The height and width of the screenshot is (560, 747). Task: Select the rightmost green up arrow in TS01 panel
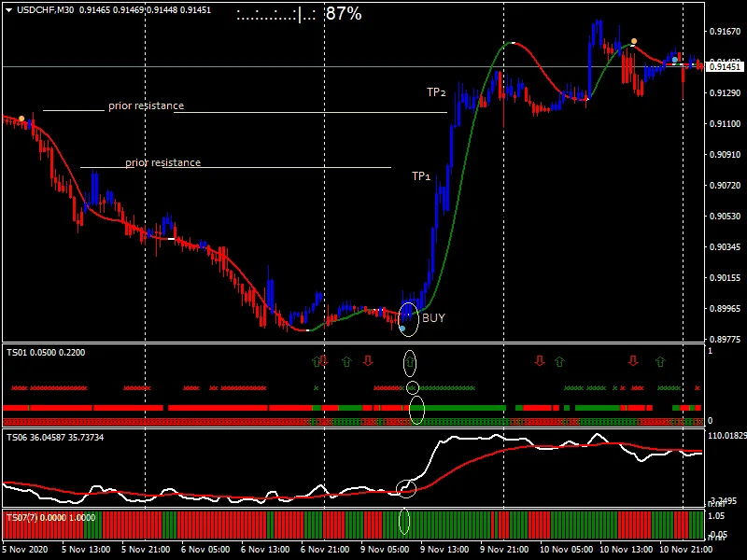[659, 360]
